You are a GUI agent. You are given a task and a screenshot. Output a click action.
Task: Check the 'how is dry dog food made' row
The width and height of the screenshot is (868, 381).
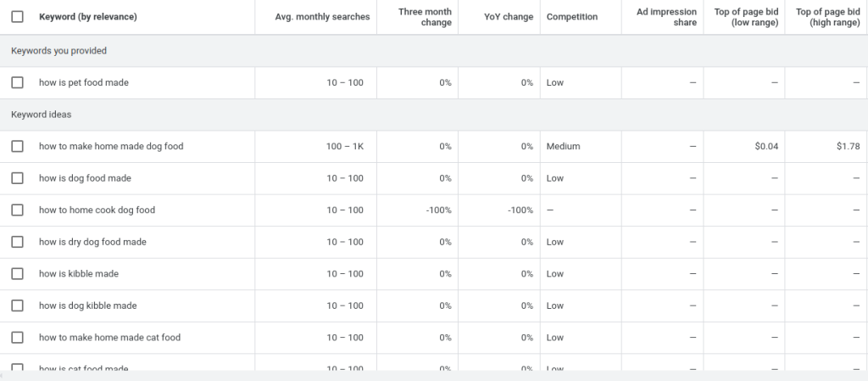pyautogui.click(x=17, y=242)
